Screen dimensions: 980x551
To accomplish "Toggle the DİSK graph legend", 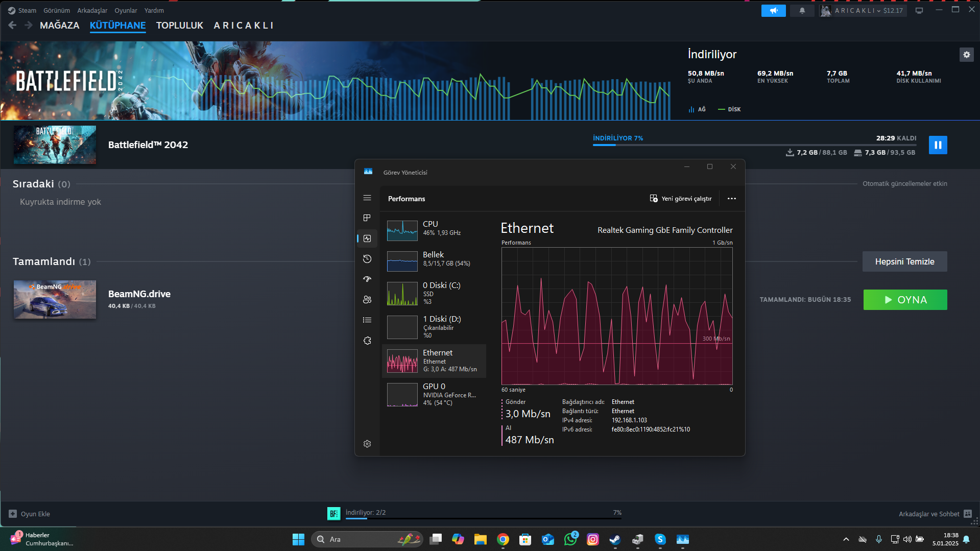I will click(729, 109).
